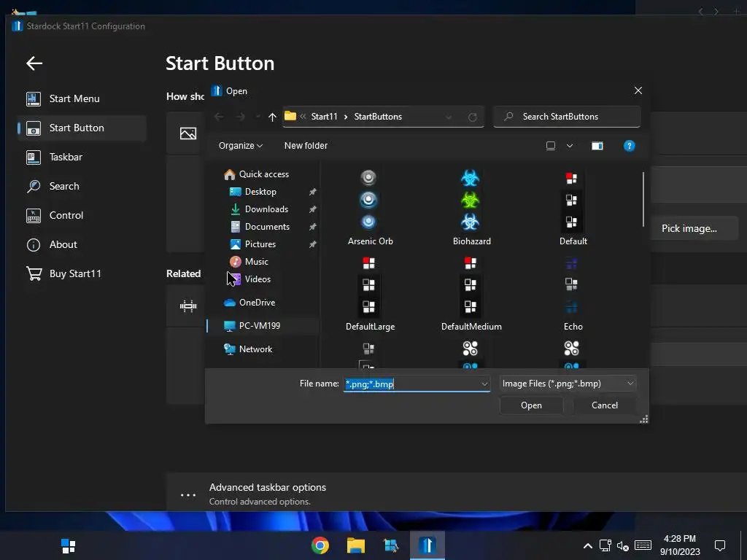Select the Biohazard start button image

[x=471, y=208]
